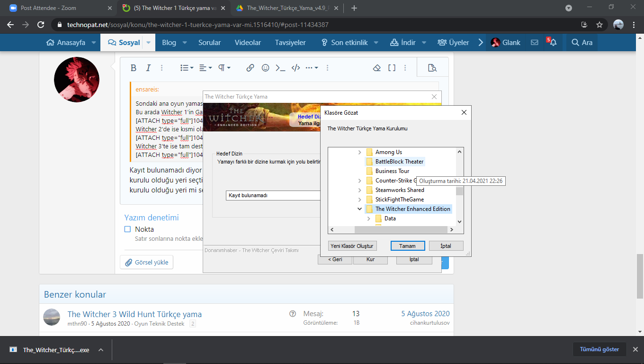This screenshot has width=644, height=364.
Task: Toggle BB code mode with the brackets icon
Action: coord(392,68)
